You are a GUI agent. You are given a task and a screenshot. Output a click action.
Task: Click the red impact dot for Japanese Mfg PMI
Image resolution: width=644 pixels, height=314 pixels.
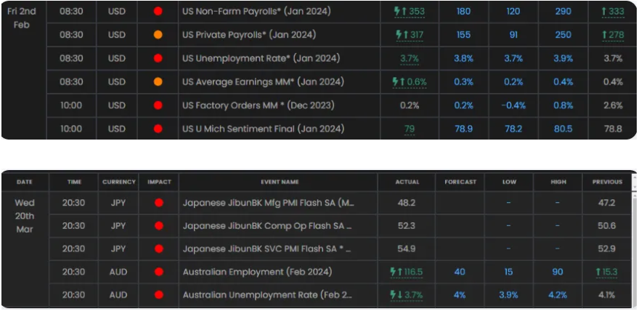click(158, 203)
